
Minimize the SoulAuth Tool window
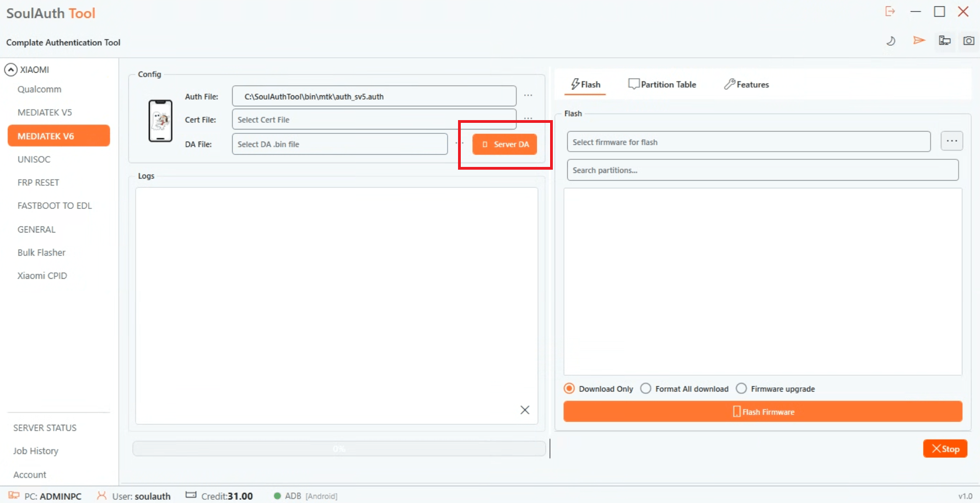point(916,12)
